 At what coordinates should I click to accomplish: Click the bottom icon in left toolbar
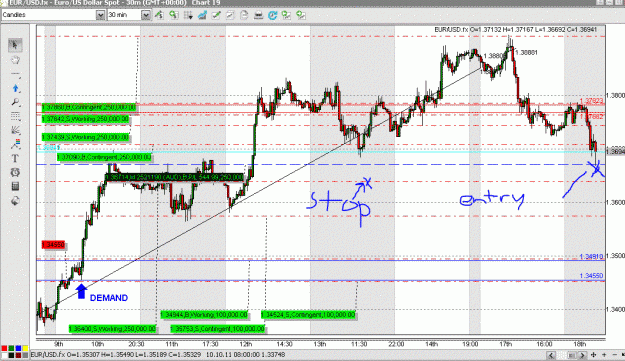(15, 200)
